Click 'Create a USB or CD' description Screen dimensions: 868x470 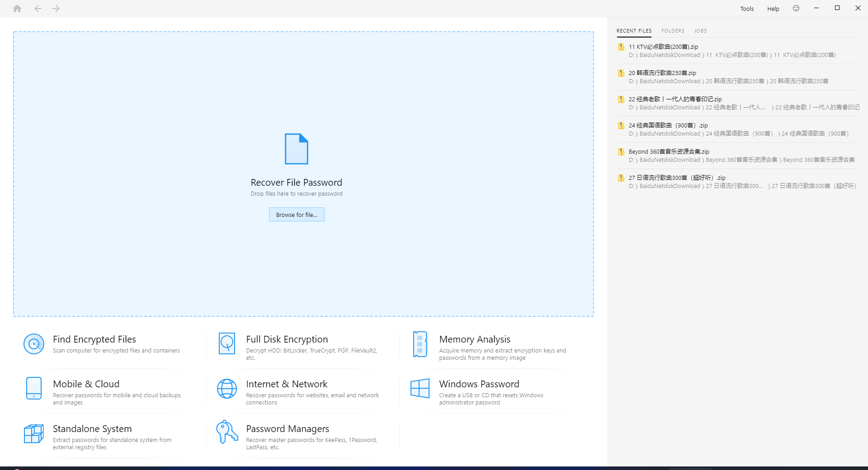click(x=491, y=399)
